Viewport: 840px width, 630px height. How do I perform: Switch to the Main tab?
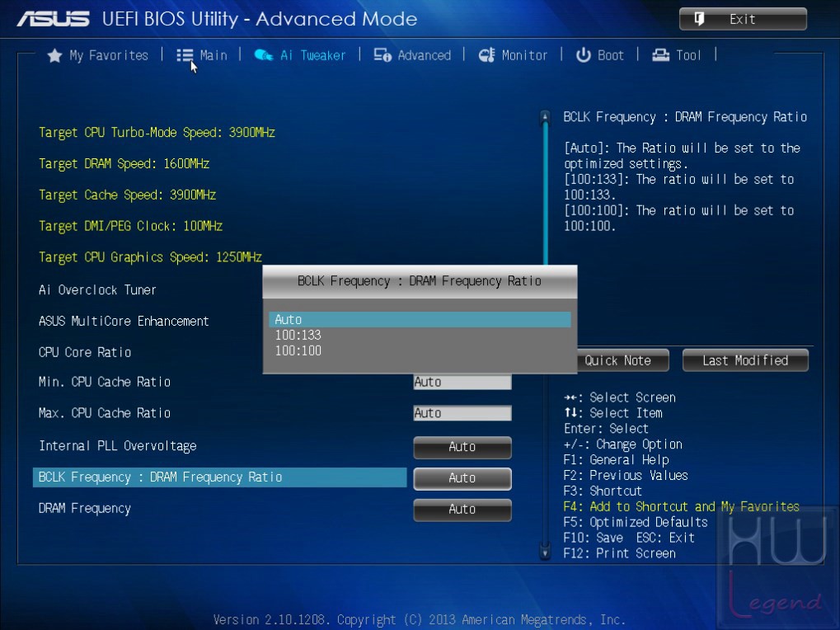tap(202, 55)
